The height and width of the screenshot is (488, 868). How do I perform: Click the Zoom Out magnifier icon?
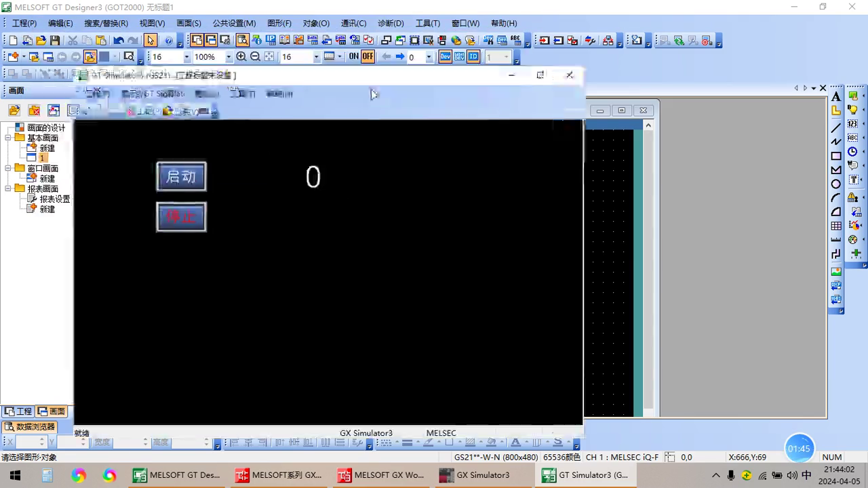pos(255,57)
